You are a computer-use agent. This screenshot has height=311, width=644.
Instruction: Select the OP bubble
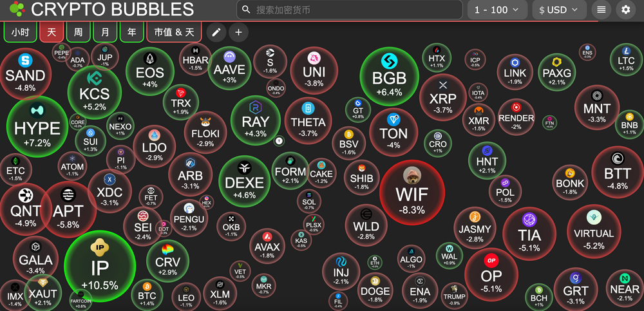491,275
